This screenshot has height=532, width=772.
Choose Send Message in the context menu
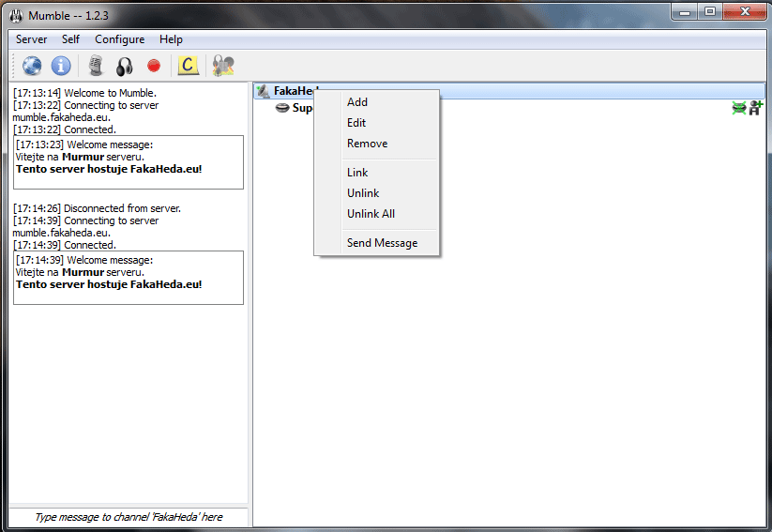[x=377, y=243]
